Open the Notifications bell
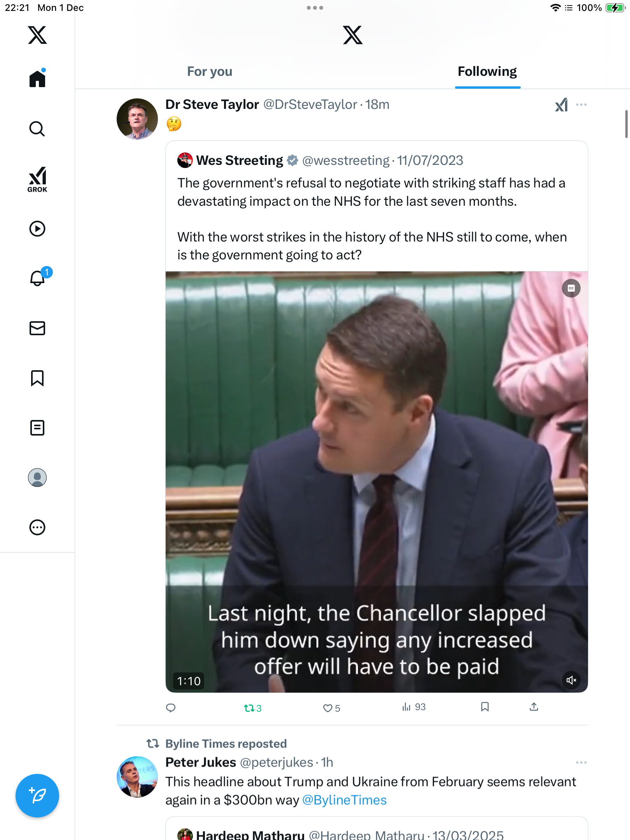The image size is (630, 840). (37, 278)
